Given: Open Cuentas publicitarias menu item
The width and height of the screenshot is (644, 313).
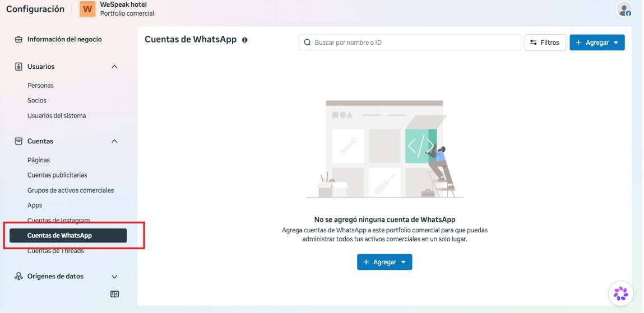Looking at the screenshot, I should [57, 175].
